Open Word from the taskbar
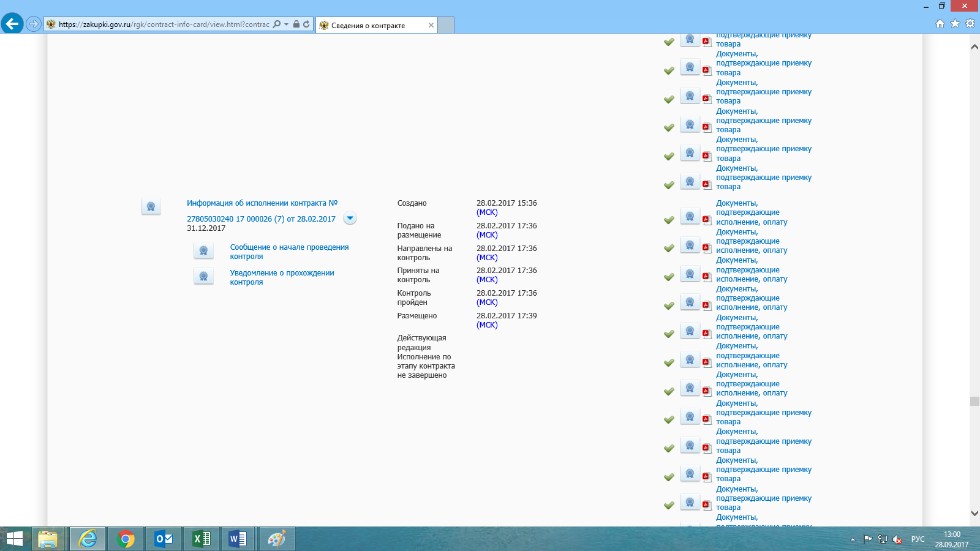Screen dimensions: 980x551 [238, 539]
